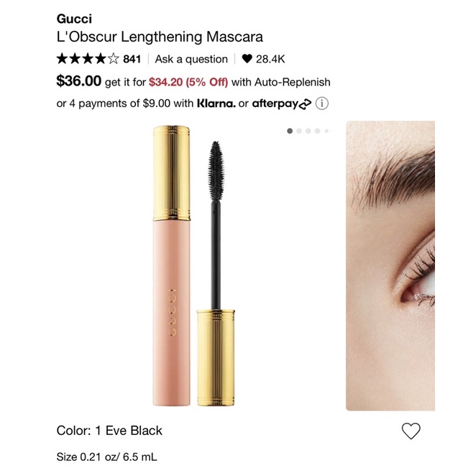476x476 pixels.
Task: Click L'Obscur Lengthening Mascara title
Action: pyautogui.click(x=160, y=37)
